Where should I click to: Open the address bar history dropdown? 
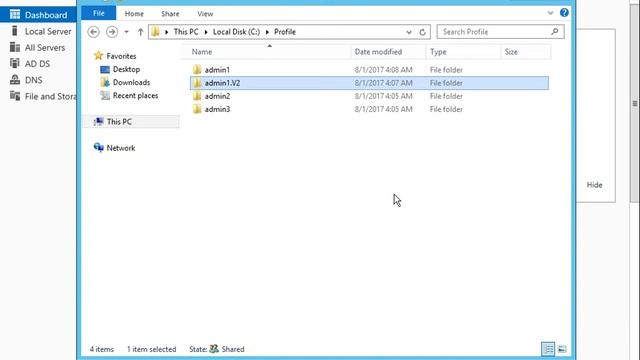pos(409,32)
